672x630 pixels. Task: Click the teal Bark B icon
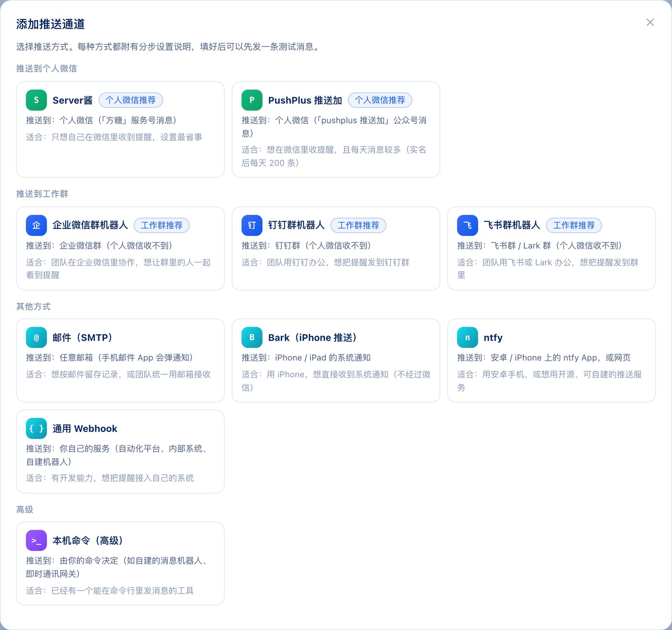click(252, 337)
